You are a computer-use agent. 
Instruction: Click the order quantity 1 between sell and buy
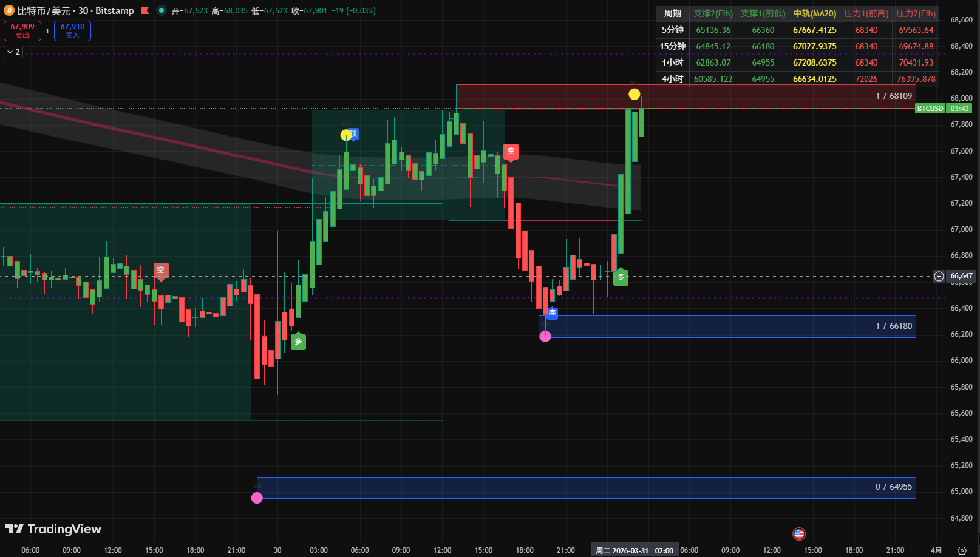(x=47, y=31)
